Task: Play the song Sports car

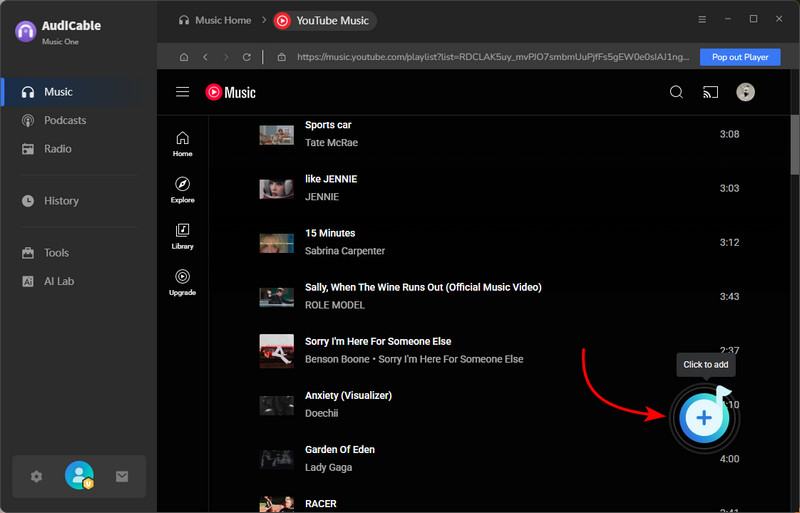Action: click(x=328, y=125)
